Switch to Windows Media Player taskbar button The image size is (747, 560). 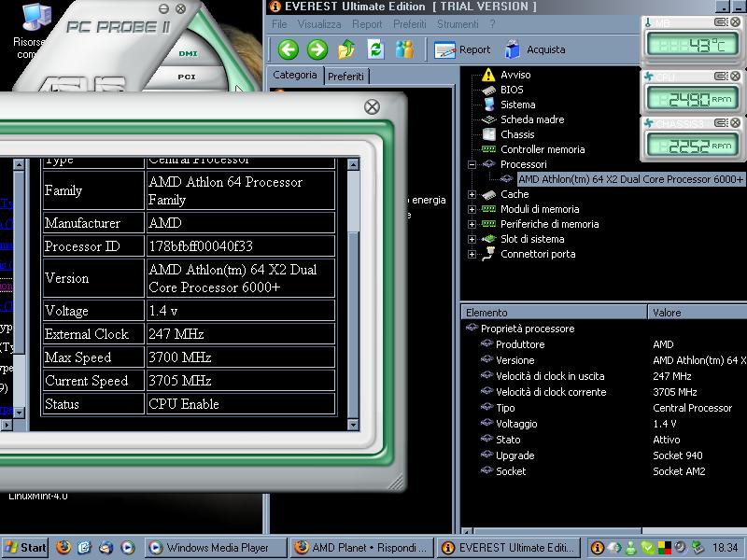pos(215,548)
